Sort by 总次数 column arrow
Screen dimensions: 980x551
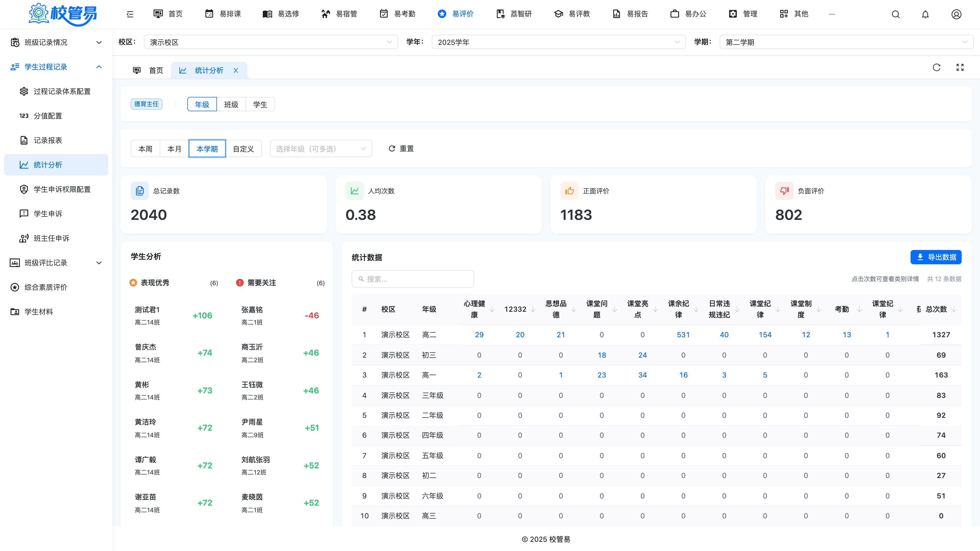click(954, 309)
